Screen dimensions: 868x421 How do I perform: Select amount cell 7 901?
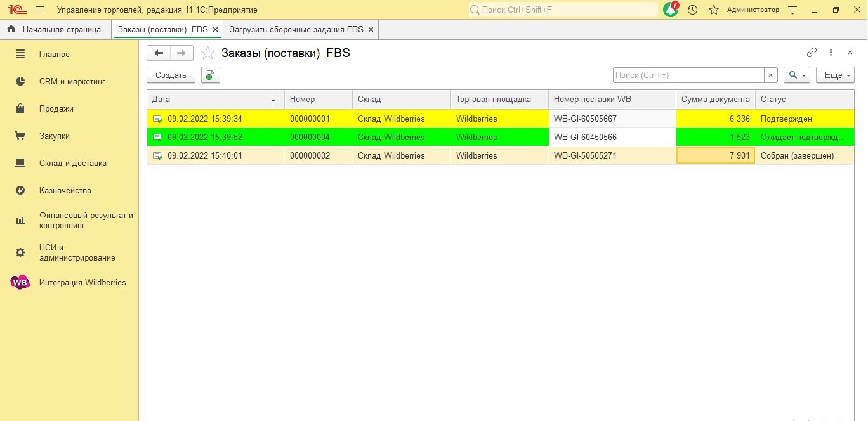[716, 156]
